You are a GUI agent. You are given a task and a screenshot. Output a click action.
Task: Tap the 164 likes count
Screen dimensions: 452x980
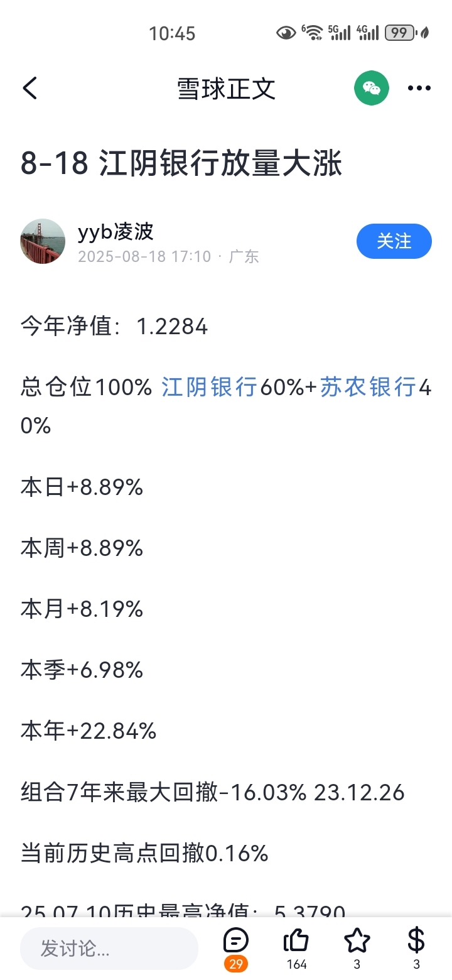(296, 964)
